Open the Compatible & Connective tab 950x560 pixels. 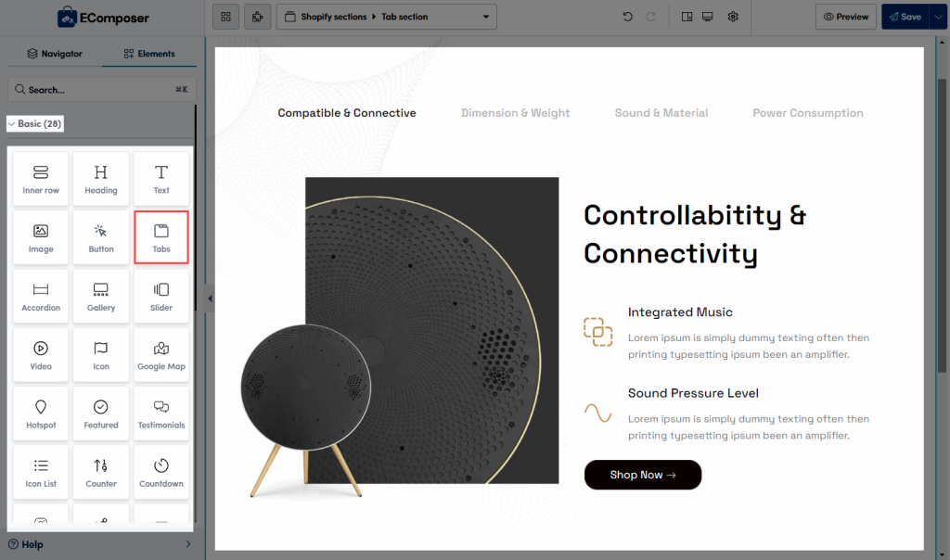click(x=347, y=113)
